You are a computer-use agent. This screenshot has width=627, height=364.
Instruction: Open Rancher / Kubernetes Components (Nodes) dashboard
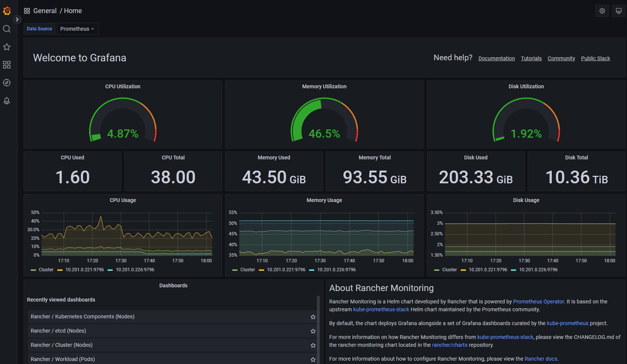pos(82,316)
